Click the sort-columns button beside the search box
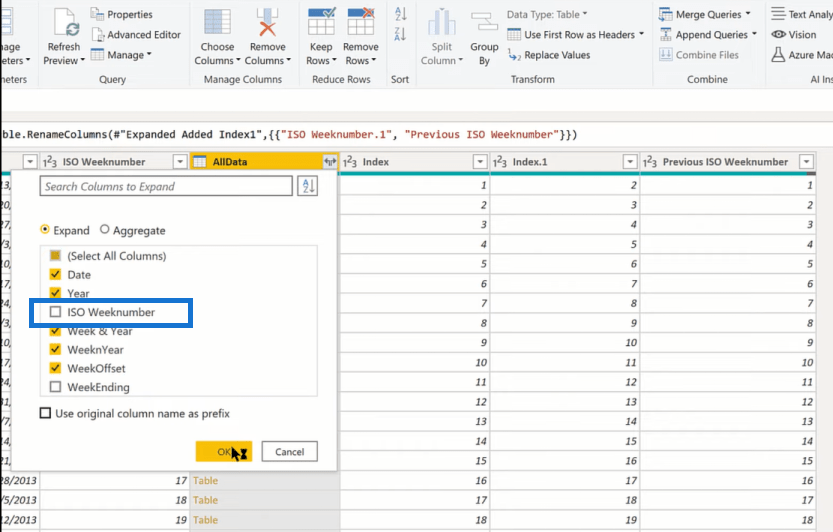This screenshot has width=833, height=532. click(308, 186)
